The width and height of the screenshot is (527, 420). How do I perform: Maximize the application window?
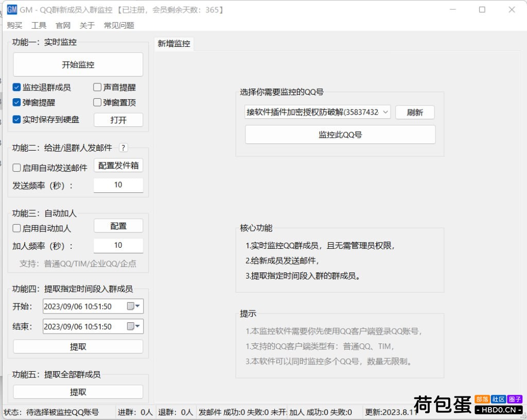(482, 10)
